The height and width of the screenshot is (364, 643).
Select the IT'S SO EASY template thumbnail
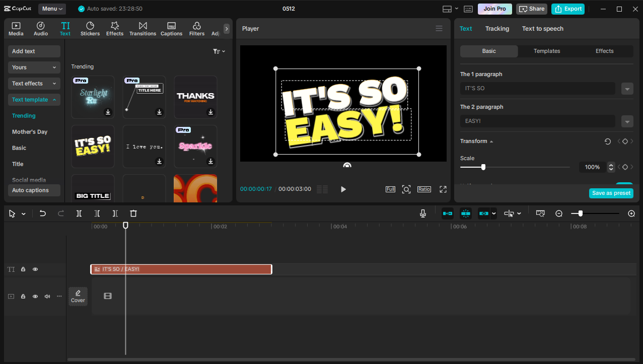coord(93,146)
